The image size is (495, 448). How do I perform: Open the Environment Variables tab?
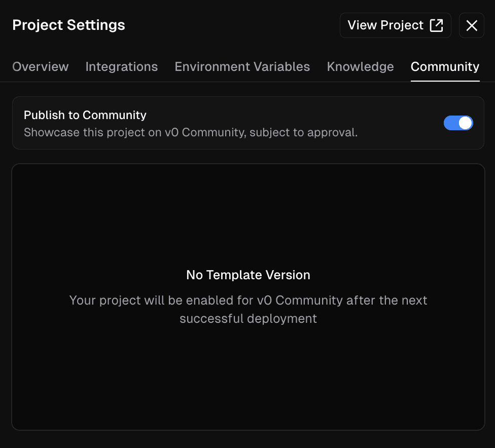pos(242,66)
